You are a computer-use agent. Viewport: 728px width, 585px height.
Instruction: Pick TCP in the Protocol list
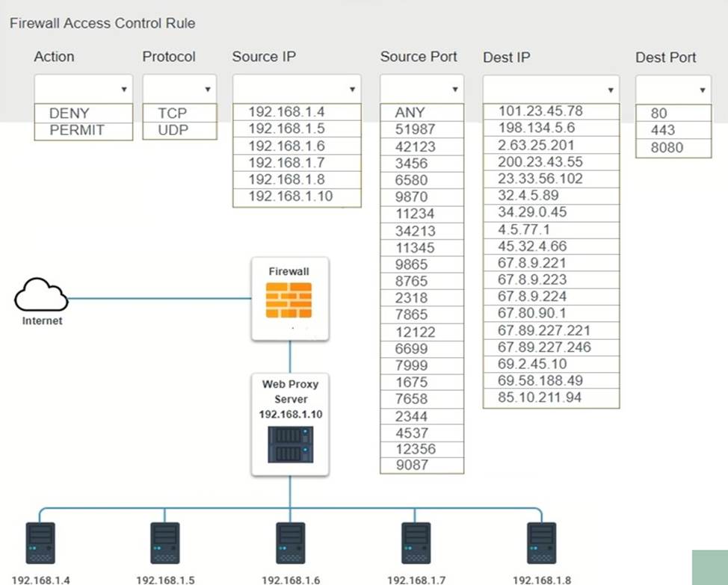[x=173, y=114]
